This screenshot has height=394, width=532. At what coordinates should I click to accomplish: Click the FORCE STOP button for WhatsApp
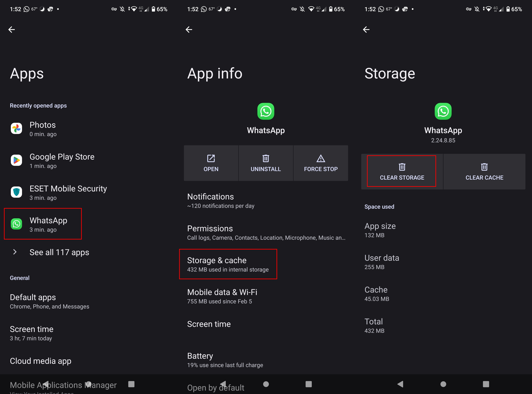tap(321, 163)
